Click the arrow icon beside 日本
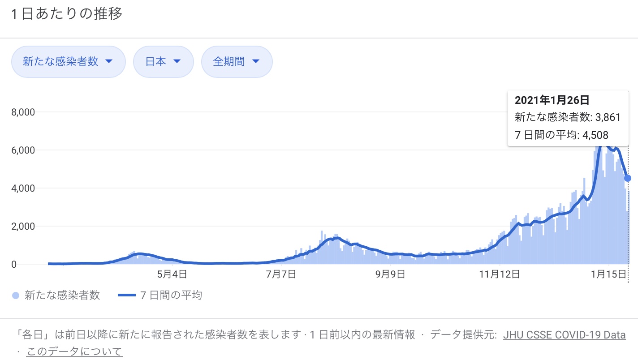This screenshot has width=638, height=364. coord(177,62)
